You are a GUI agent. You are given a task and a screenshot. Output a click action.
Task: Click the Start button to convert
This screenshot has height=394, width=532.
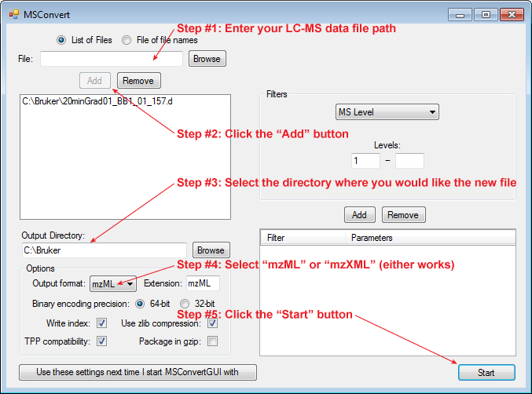486,373
